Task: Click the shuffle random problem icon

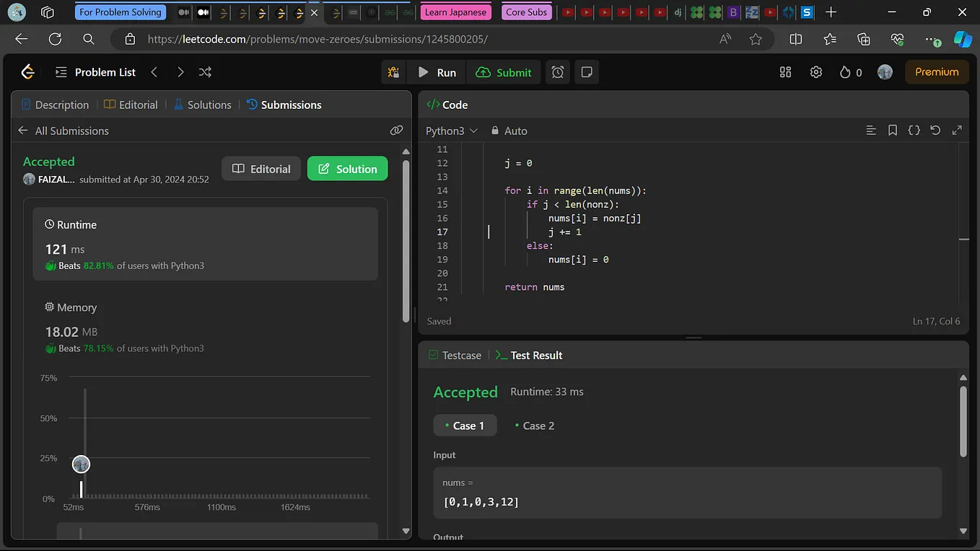Action: [x=205, y=72]
